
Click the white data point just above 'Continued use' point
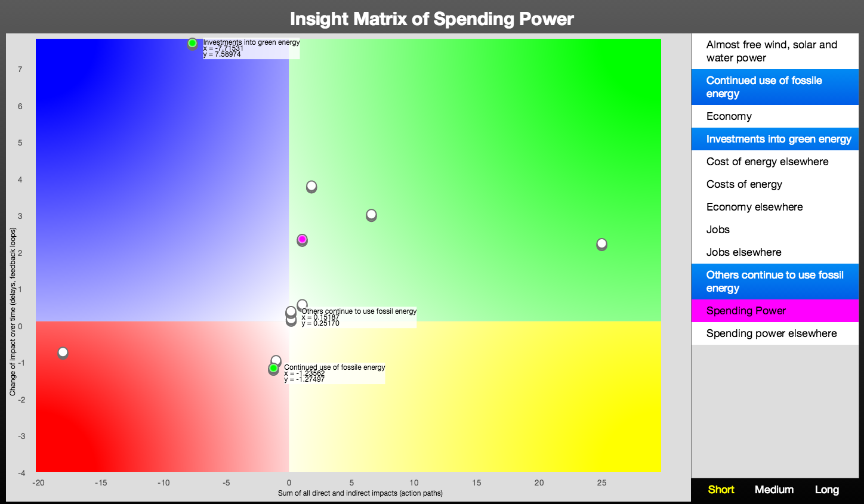(276, 360)
